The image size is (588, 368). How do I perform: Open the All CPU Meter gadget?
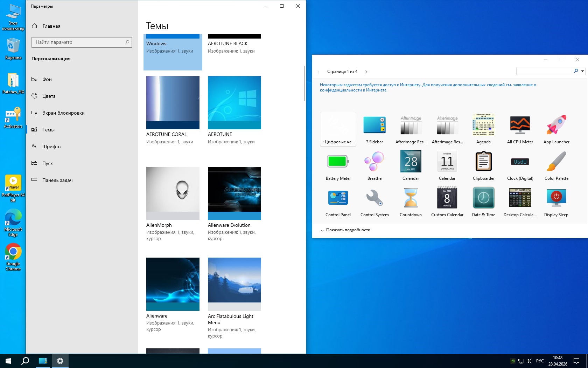(520, 125)
